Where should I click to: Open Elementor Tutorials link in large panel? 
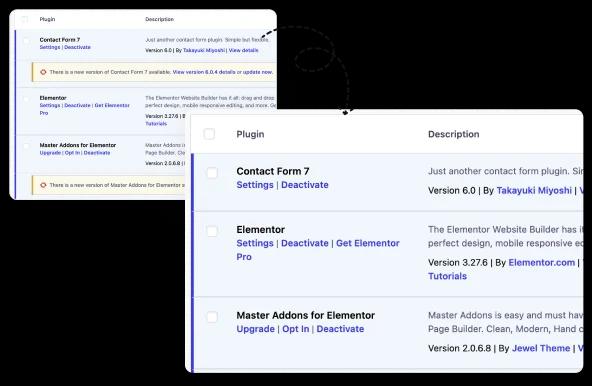click(x=447, y=276)
